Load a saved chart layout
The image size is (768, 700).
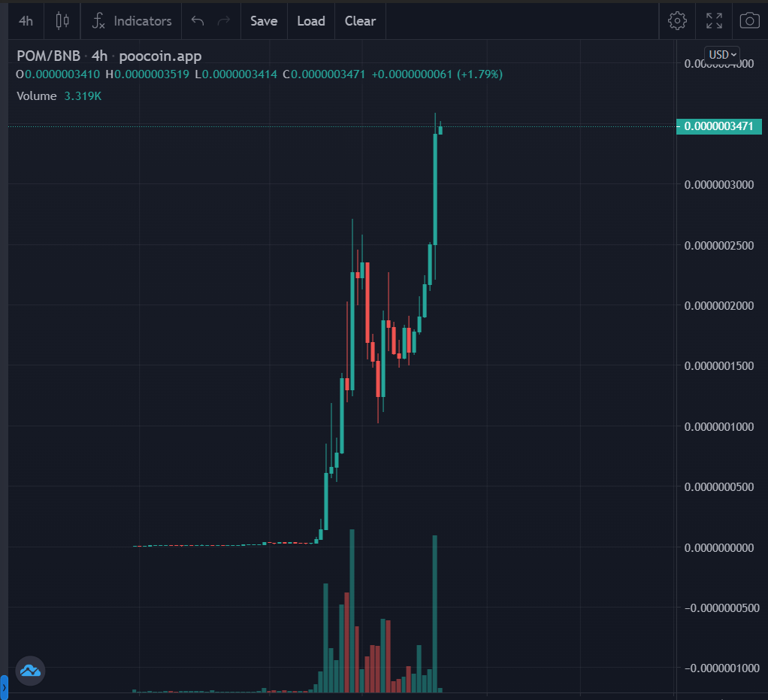click(311, 21)
